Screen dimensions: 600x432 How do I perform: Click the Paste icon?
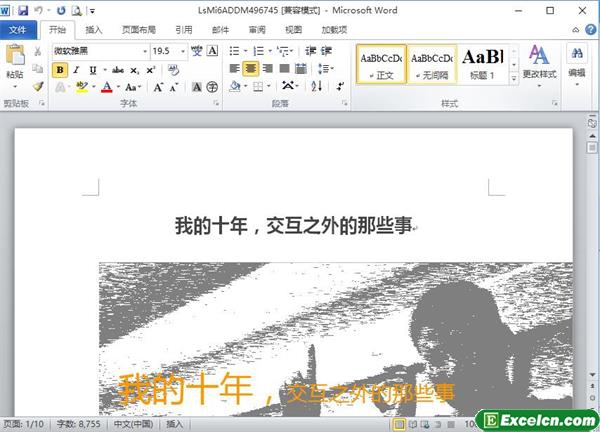coord(14,62)
